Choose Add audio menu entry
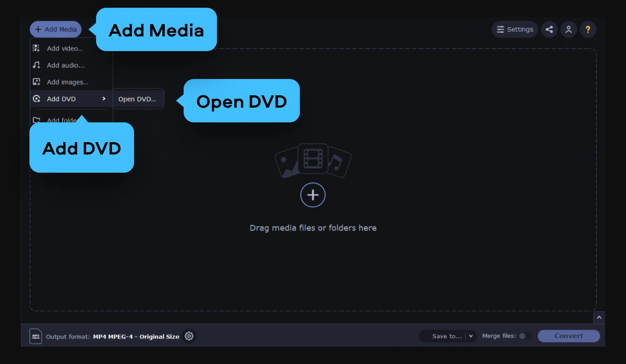 [x=71, y=65]
